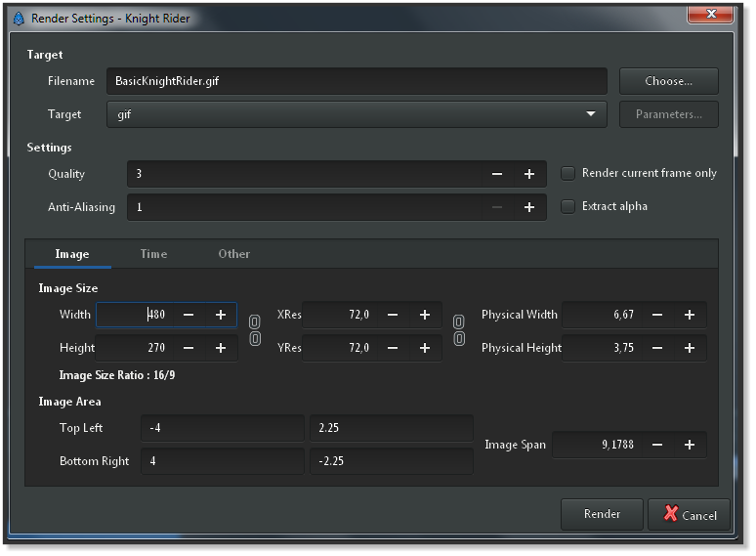
Task: Toggle the width-height link chain icon
Action: [255, 330]
